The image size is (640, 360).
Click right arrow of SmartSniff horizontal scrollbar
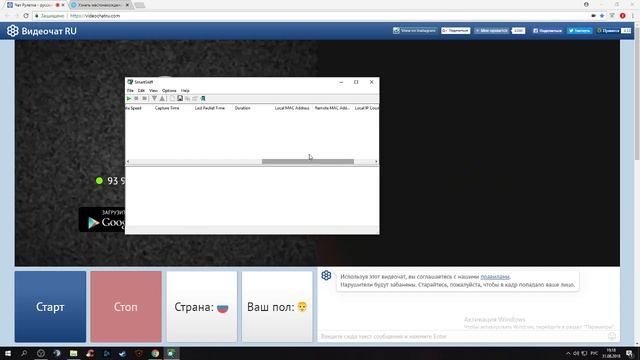(376, 162)
